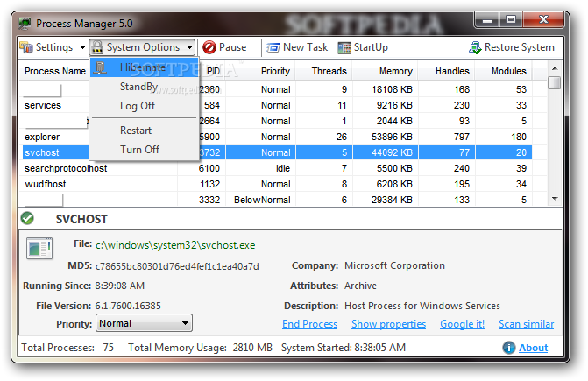Choose Restart from the menu

[144, 131]
